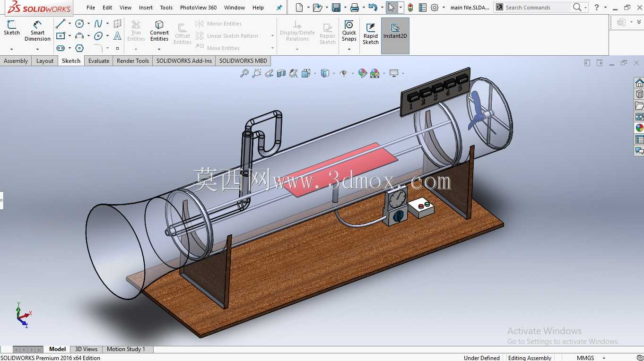Screen dimensions: 644x361
Task: Select the Corner Rectangle tool
Action: [x=61, y=36]
